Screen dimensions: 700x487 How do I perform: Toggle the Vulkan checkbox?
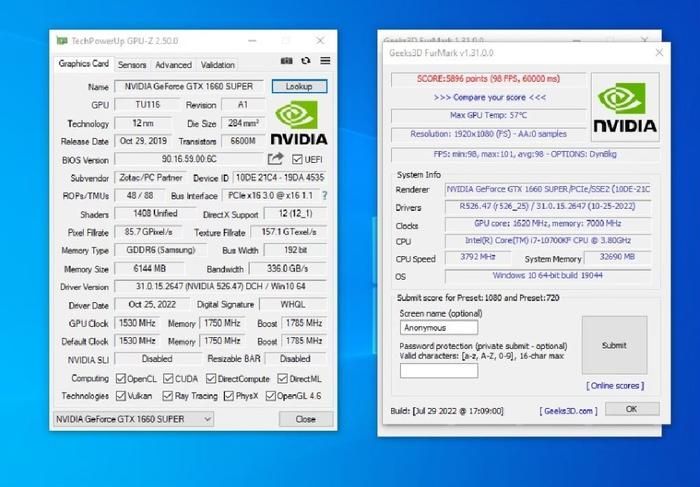[x=121, y=395]
